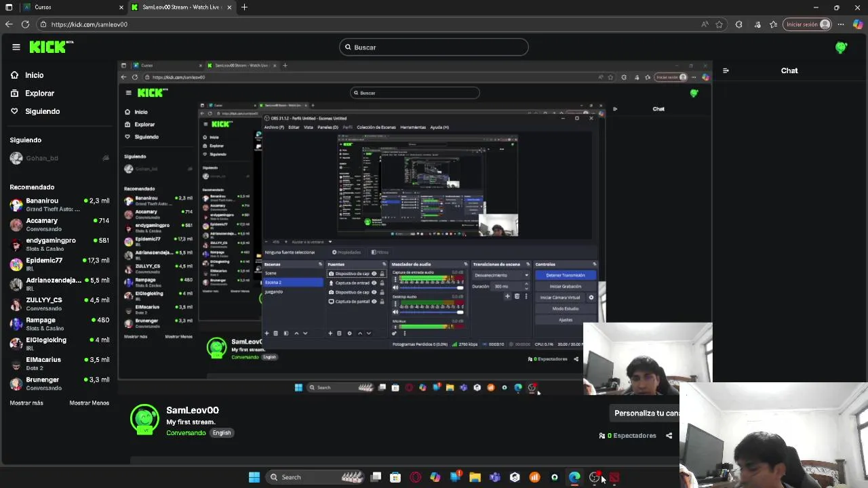Go to Inicio in the sidebar

(34, 75)
